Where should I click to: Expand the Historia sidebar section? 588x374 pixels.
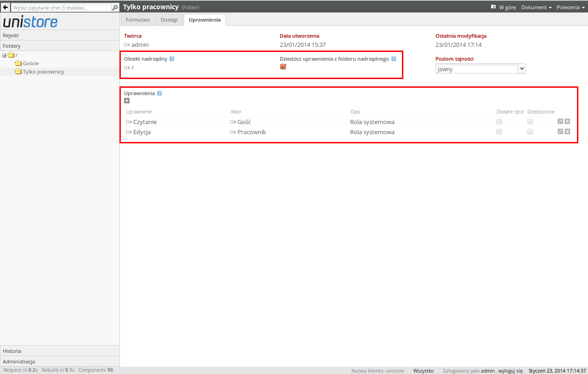coord(60,351)
